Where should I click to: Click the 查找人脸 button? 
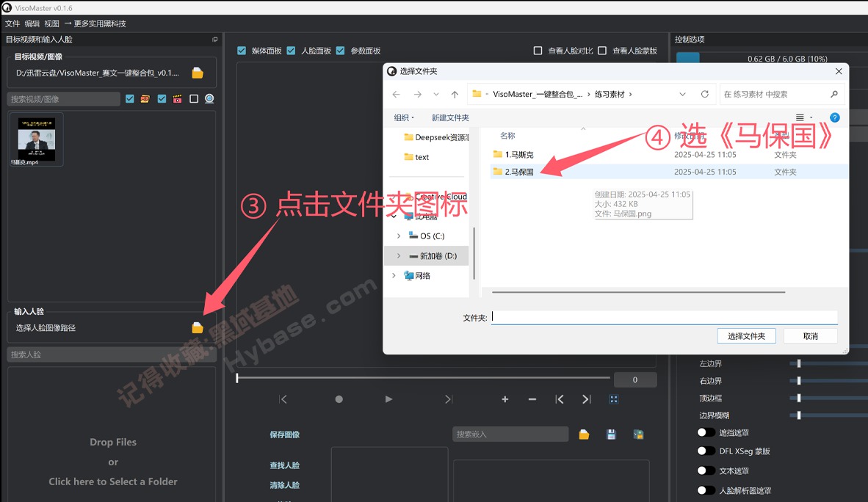point(284,465)
